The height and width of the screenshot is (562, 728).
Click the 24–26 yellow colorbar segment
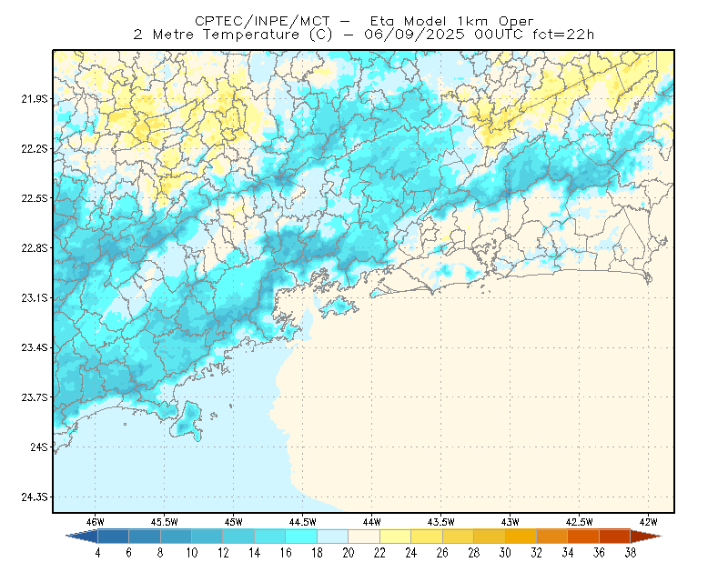tap(427, 536)
